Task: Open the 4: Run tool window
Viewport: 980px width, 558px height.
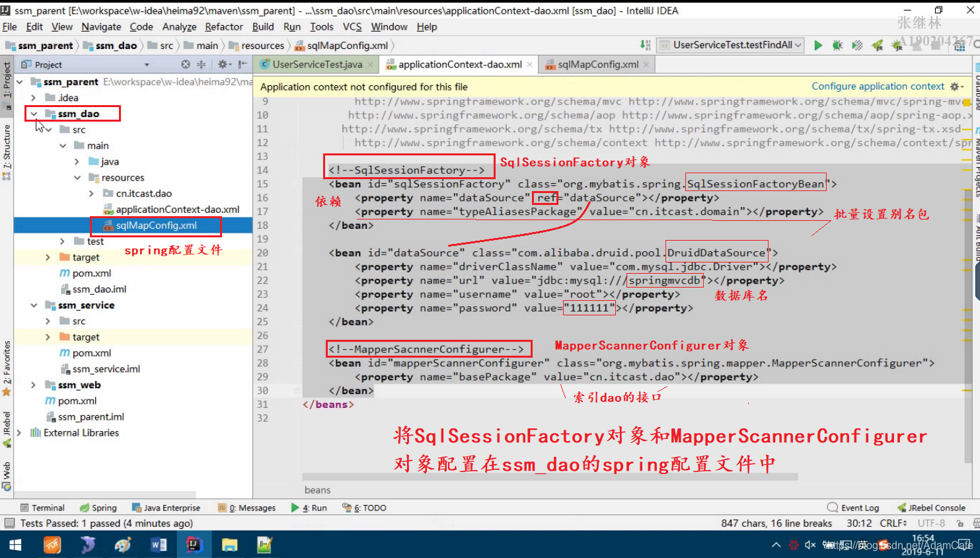Action: click(x=309, y=508)
